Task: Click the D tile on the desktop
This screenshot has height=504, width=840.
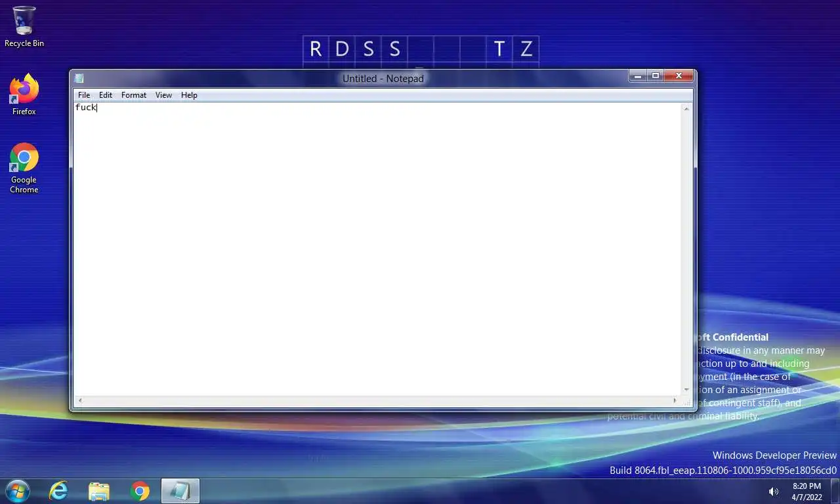Action: pos(342,49)
